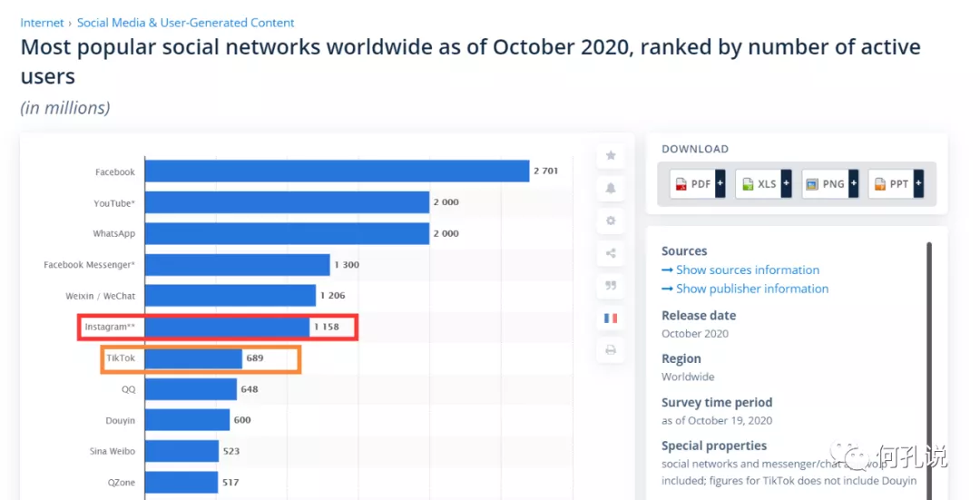Image resolution: width=980 pixels, height=500 pixels.
Task: Click the 600 value label
Action: pos(242,420)
